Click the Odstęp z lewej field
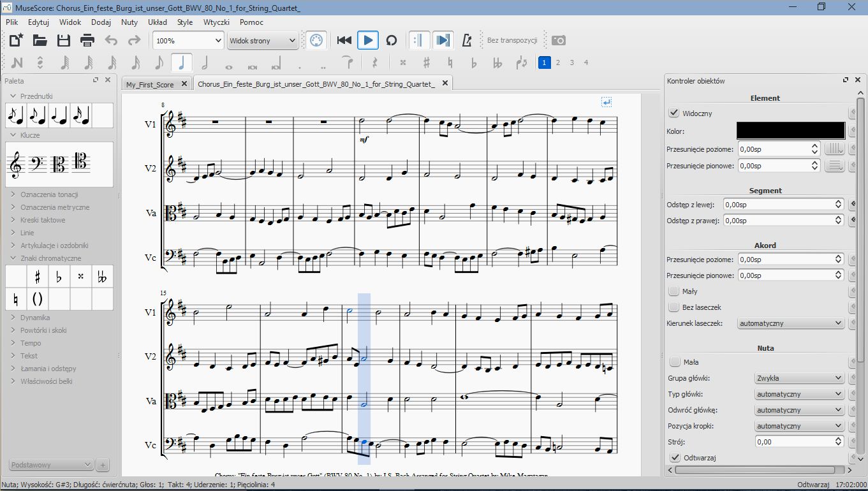 (784, 204)
